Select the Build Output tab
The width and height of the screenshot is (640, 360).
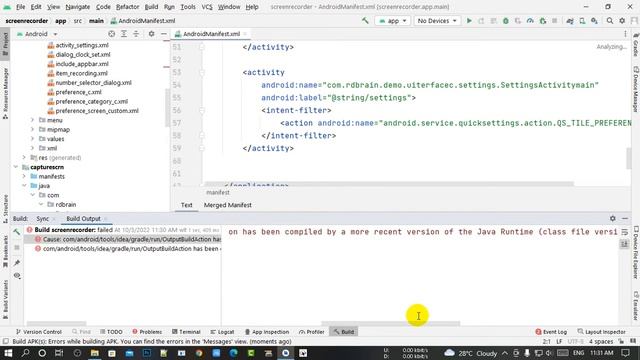(x=83, y=218)
